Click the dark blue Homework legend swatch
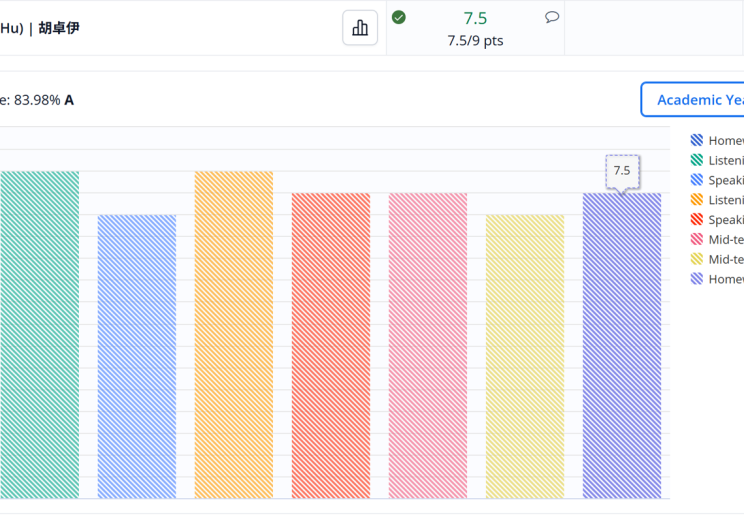This screenshot has width=744, height=519. pos(697,141)
